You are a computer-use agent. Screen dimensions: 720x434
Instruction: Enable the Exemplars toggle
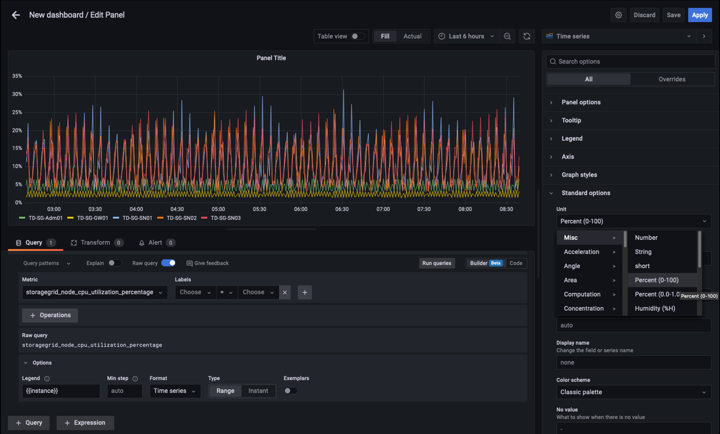(x=289, y=391)
